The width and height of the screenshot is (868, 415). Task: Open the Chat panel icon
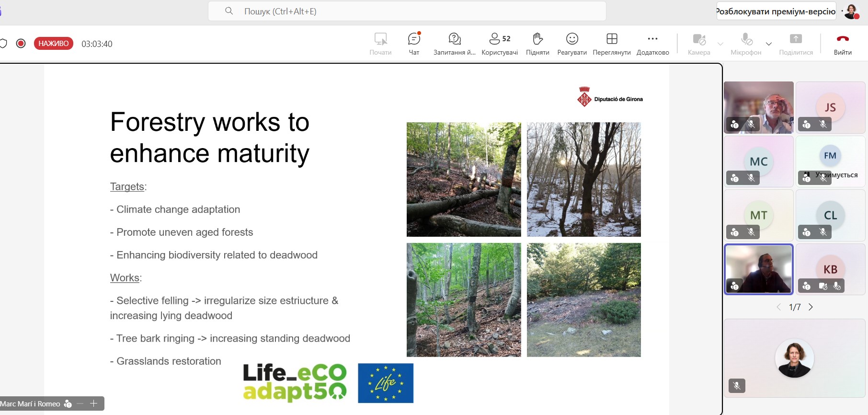(x=414, y=39)
